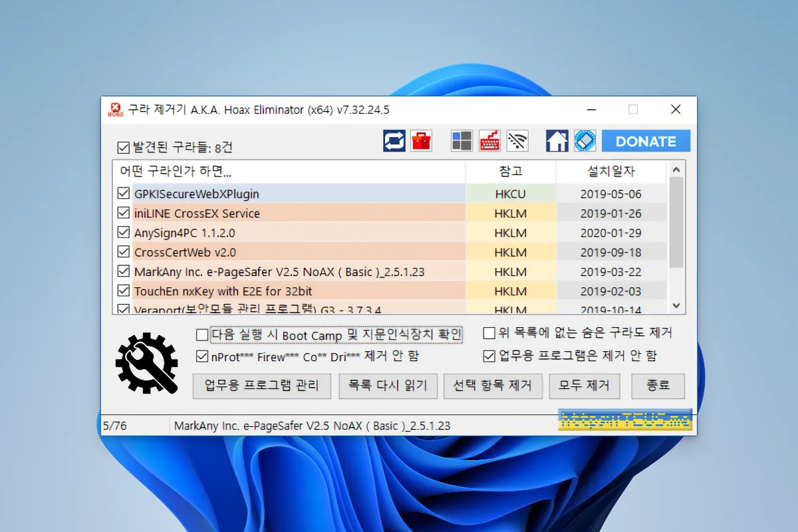This screenshot has width=798, height=532.
Task: Uncheck the hidden hoax removal option
Action: coord(489,334)
